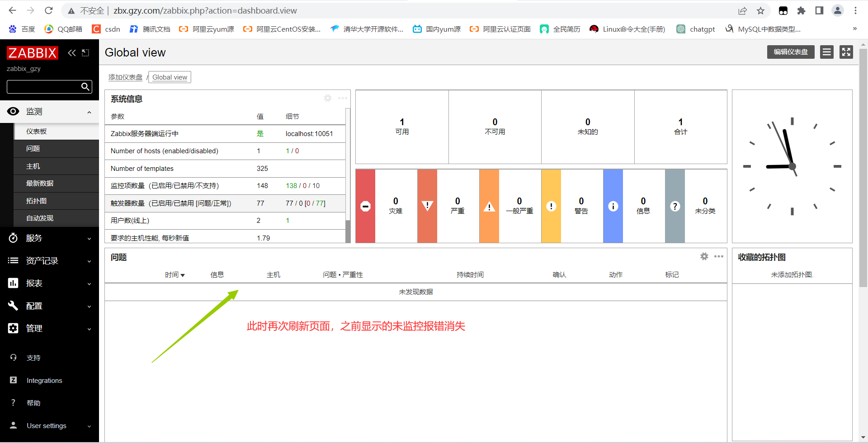Image resolution: width=868 pixels, height=443 pixels.
Task: Click the analog clock widget
Action: tap(792, 166)
